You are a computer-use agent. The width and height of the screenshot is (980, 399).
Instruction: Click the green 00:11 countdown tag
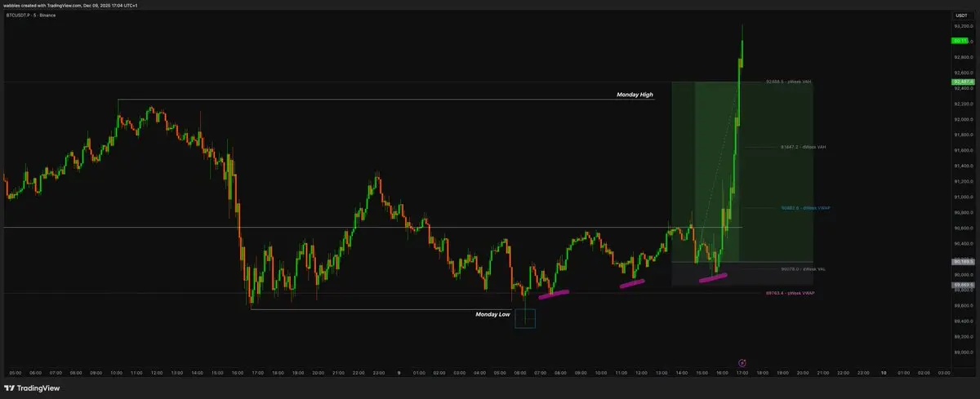pyautogui.click(x=960, y=40)
